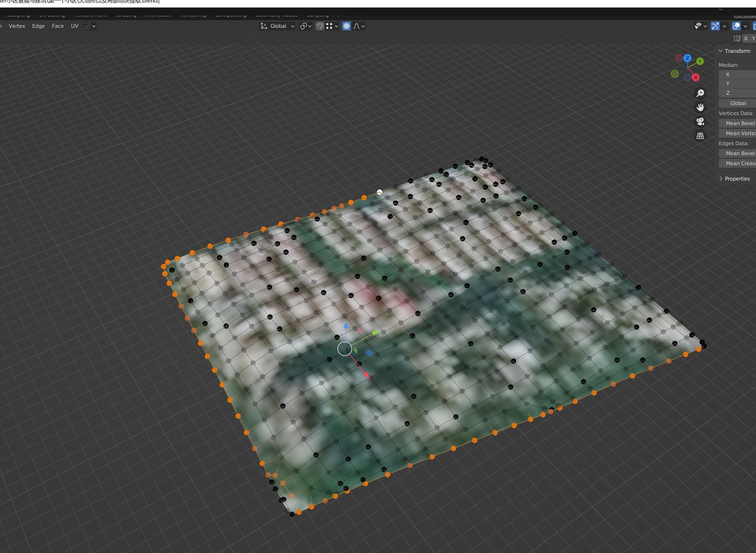The image size is (756, 553).
Task: Align view to negative X axis
Action: 679,58
